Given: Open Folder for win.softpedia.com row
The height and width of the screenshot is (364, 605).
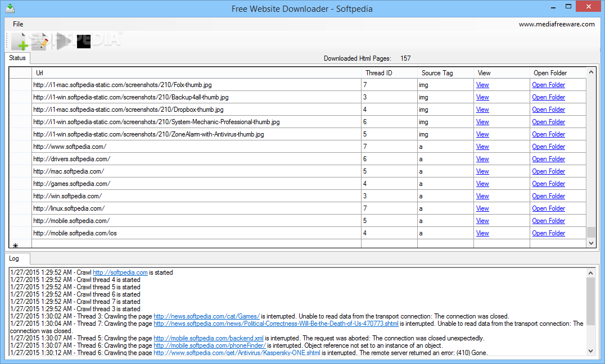Looking at the screenshot, I should 548,196.
